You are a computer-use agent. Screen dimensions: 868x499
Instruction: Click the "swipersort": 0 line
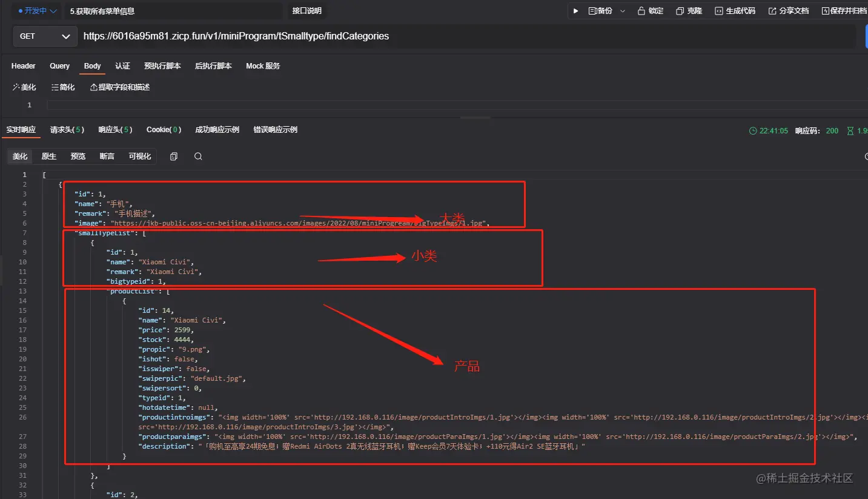tap(170, 388)
